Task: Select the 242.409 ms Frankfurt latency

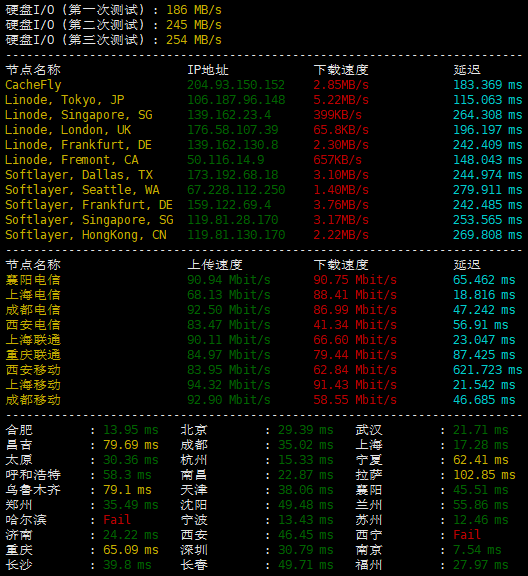Action: pyautogui.click(x=487, y=145)
